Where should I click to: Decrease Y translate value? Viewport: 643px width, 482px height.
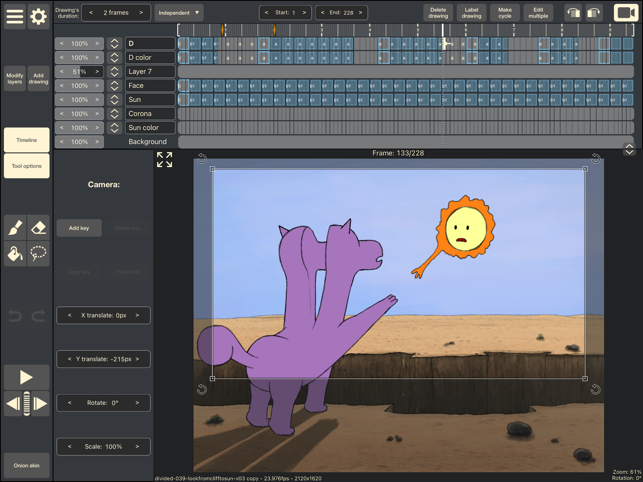pyautogui.click(x=70, y=359)
